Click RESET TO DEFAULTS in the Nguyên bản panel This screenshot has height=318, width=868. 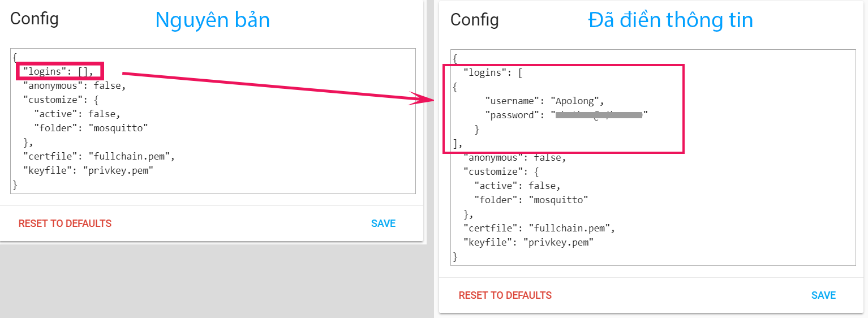click(x=65, y=224)
